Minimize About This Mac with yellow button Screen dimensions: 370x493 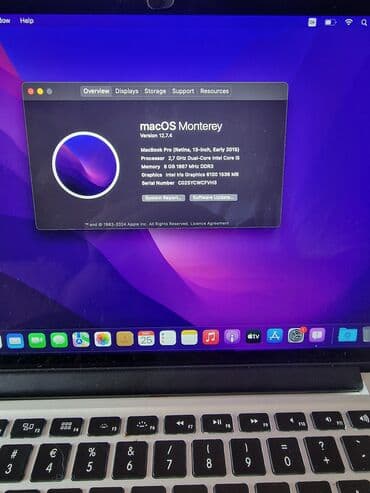coord(40,91)
